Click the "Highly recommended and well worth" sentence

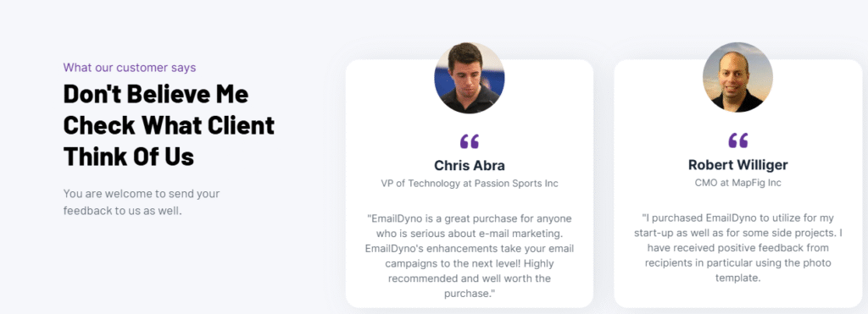coord(470,271)
